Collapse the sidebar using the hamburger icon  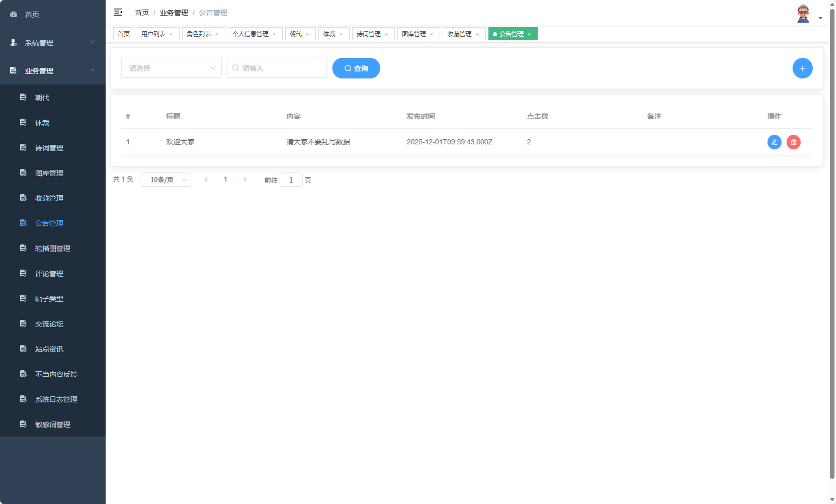119,12
